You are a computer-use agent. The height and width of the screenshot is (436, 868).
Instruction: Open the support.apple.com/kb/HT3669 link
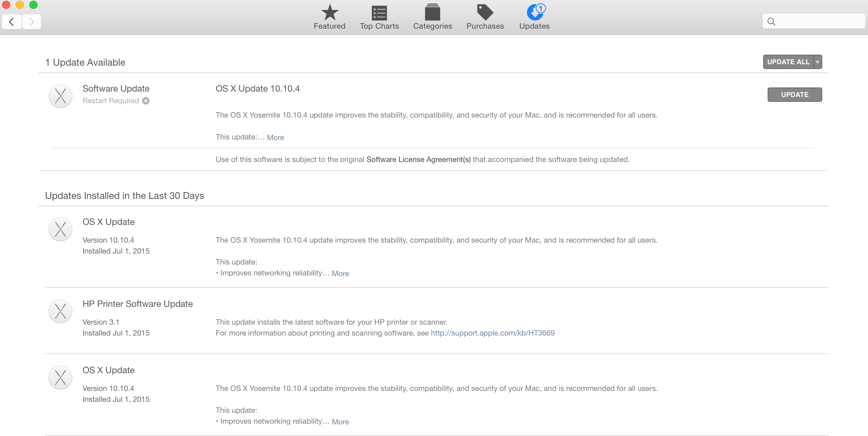coord(492,333)
